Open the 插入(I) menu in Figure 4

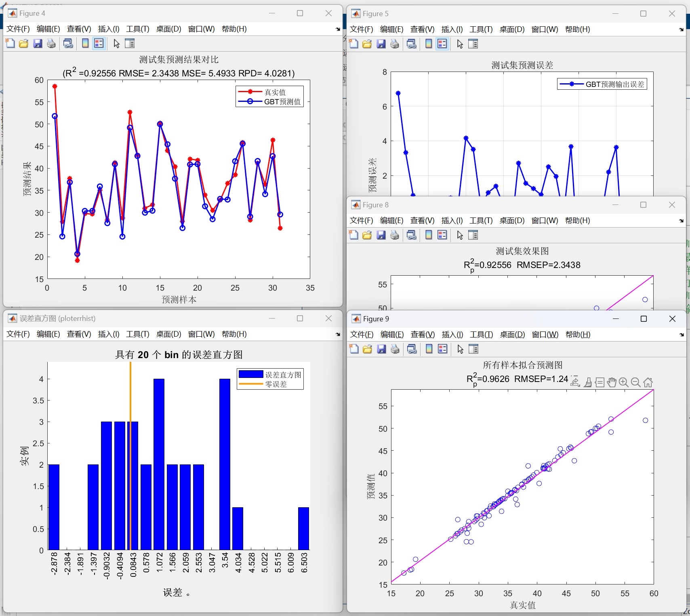(x=108, y=29)
